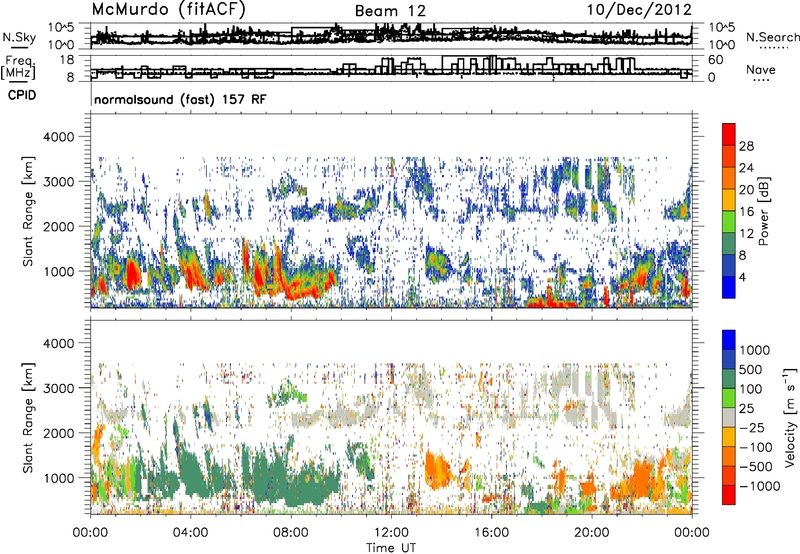Click the grey -25 to 25 Velocity colorbar segment

point(729,418)
